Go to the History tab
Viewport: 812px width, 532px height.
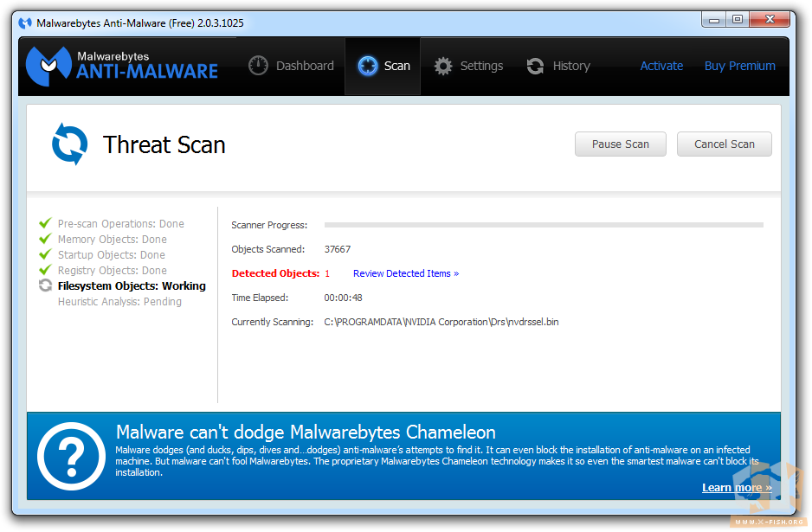click(x=558, y=66)
